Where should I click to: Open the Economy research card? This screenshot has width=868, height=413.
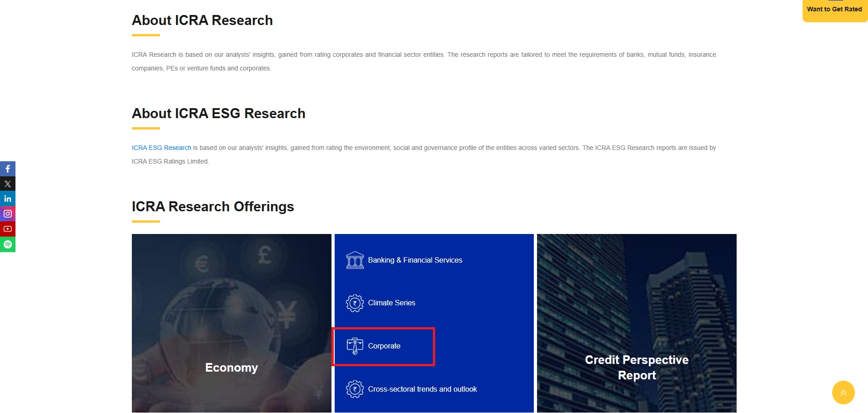(x=231, y=367)
